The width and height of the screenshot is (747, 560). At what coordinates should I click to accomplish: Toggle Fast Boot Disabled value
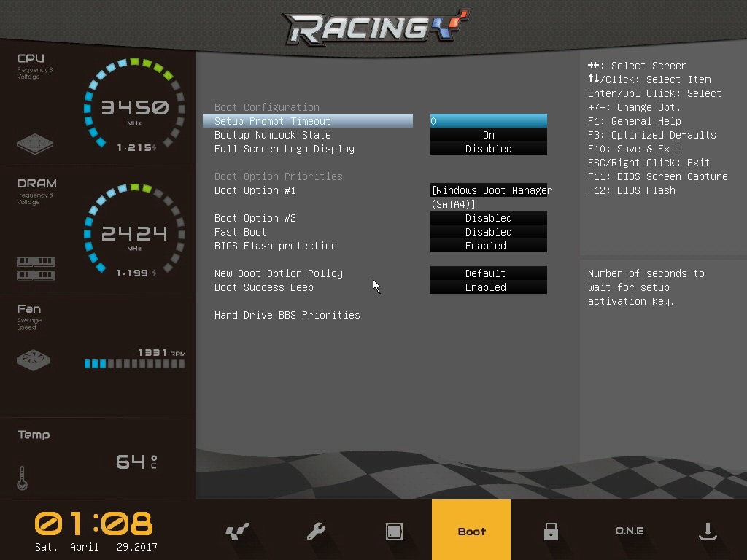click(x=488, y=231)
